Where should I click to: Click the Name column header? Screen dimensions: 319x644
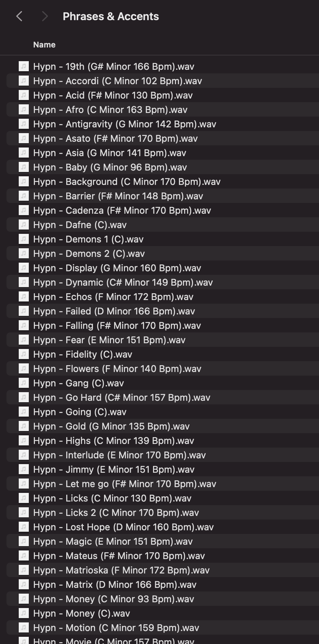[44, 45]
